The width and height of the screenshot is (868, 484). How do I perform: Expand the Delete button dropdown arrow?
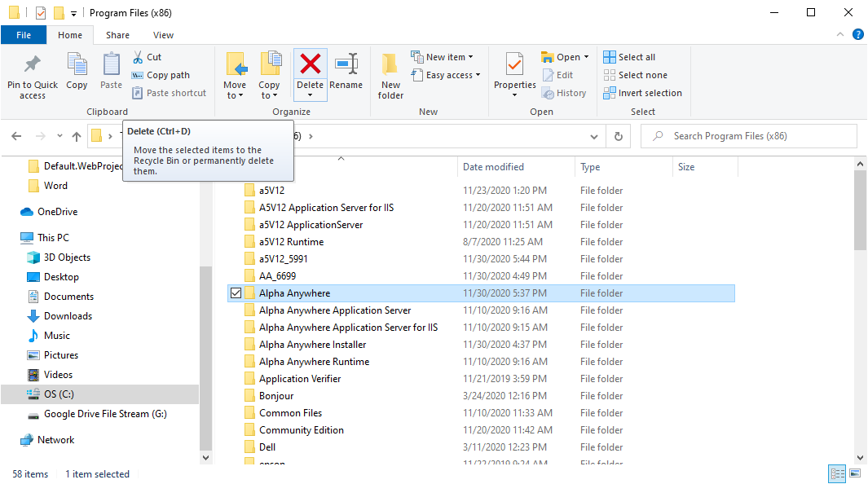[x=310, y=95]
